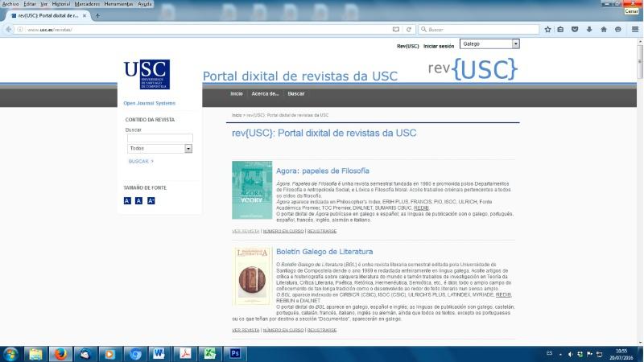Click the Firefox home icon
Viewport: 644px width, 362px height.
[603, 29]
